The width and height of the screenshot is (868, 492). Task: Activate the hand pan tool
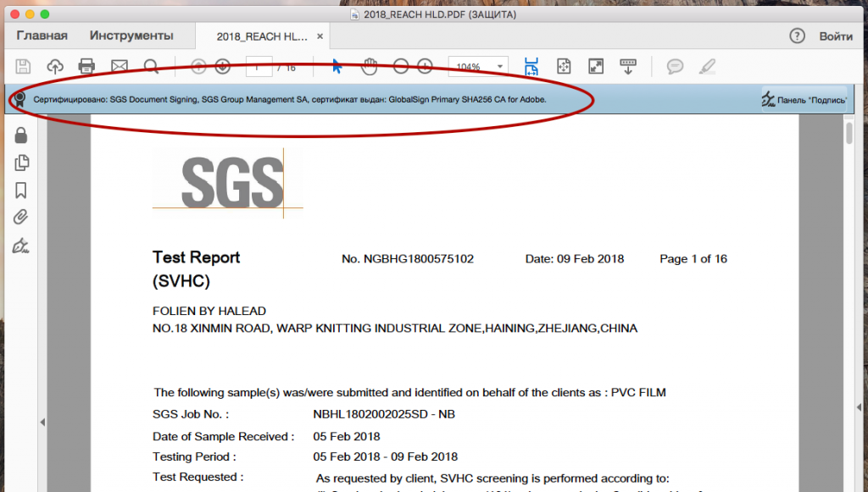pyautogui.click(x=370, y=66)
